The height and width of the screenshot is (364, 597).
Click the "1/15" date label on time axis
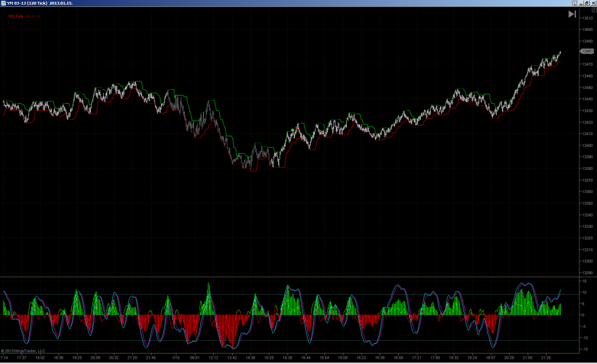click(175, 358)
